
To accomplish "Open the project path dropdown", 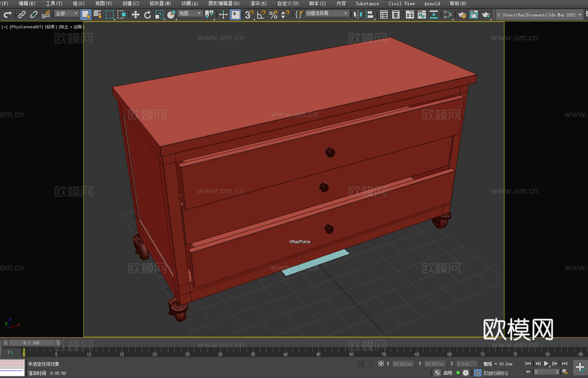I will click(x=539, y=15).
